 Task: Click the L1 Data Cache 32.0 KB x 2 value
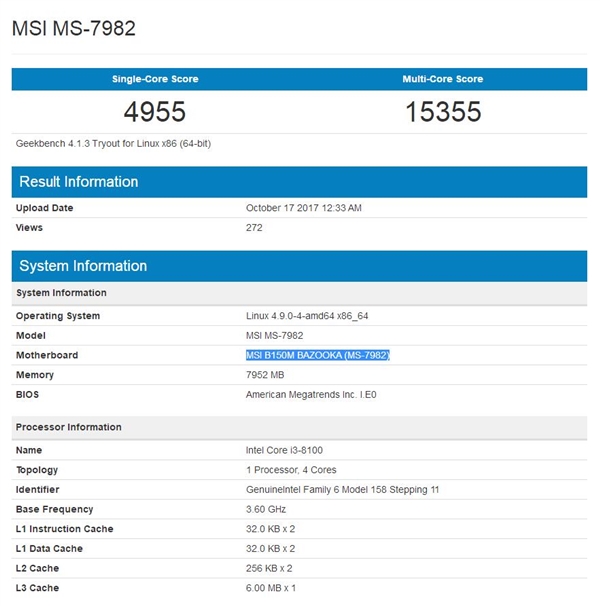click(270, 549)
